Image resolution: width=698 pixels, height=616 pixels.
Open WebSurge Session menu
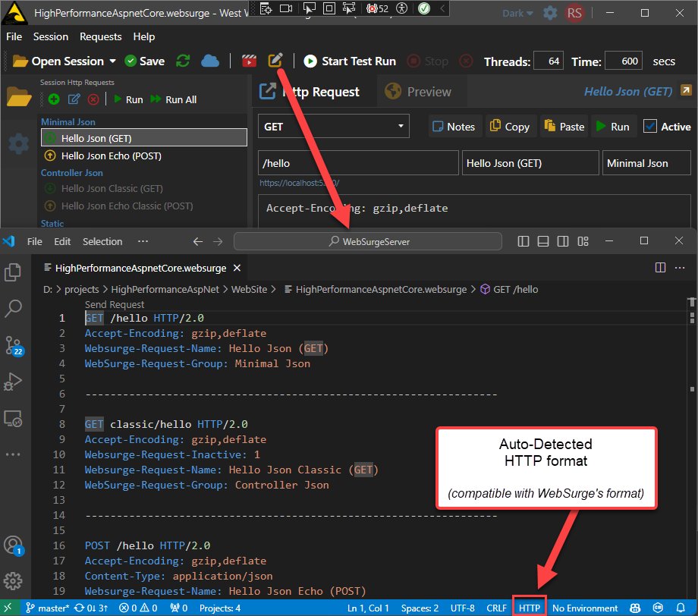coord(51,36)
